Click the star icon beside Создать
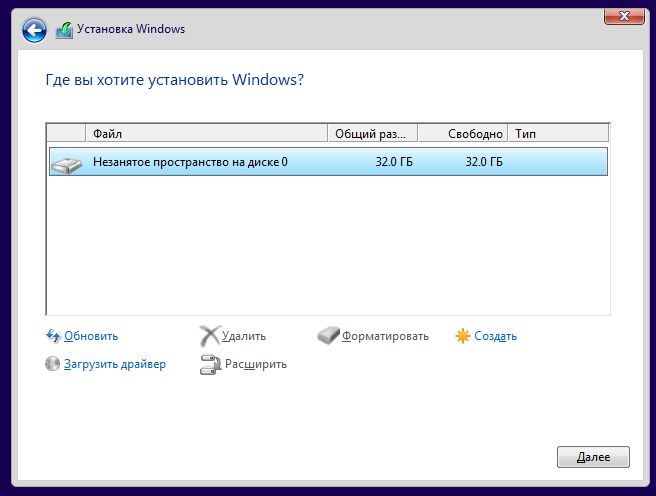The width and height of the screenshot is (656, 496). 463,336
